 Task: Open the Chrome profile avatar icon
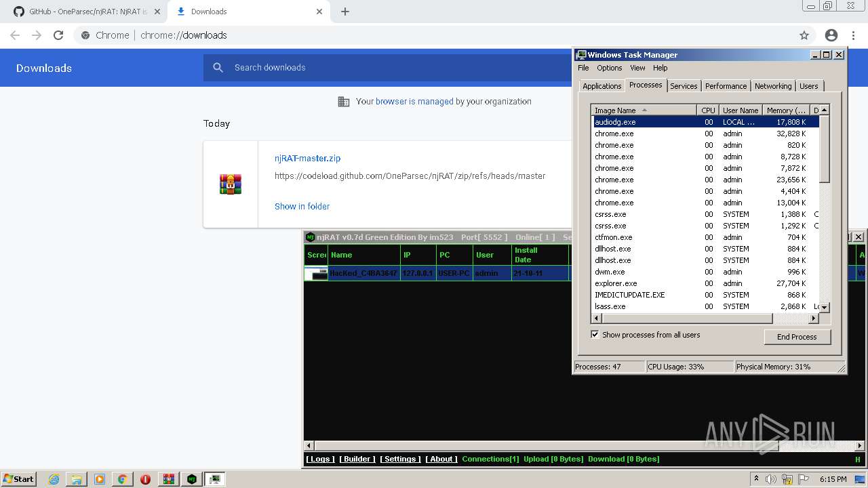pyautogui.click(x=831, y=35)
